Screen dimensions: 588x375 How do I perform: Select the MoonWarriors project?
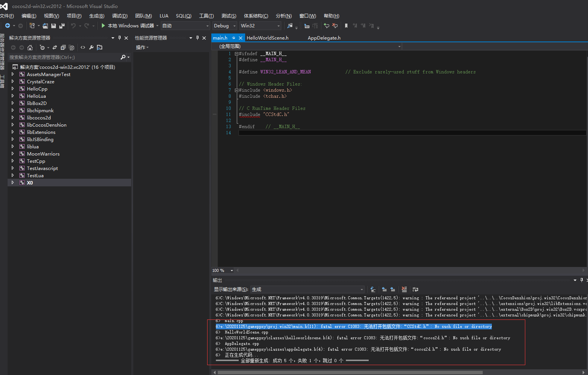click(43, 154)
